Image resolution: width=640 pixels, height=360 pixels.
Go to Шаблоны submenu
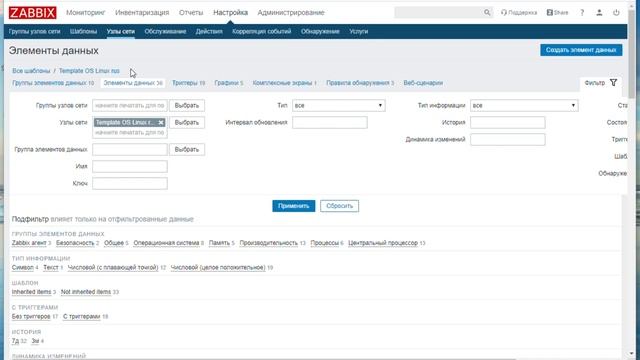click(x=83, y=31)
